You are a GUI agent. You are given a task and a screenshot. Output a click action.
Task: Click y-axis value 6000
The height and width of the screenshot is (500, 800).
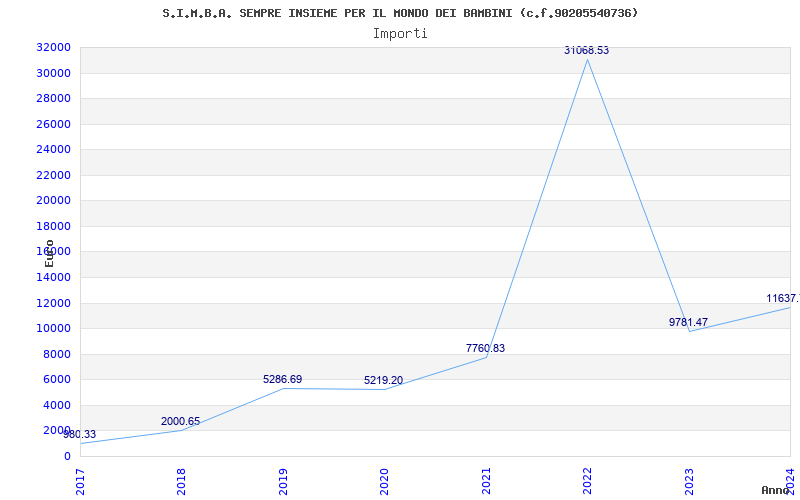57,380
